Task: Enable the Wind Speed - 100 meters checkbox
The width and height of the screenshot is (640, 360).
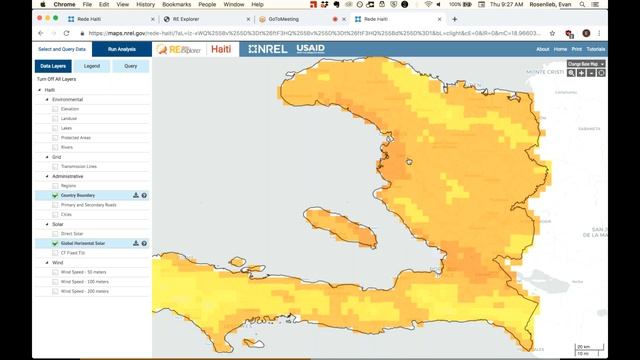Action: pos(55,282)
